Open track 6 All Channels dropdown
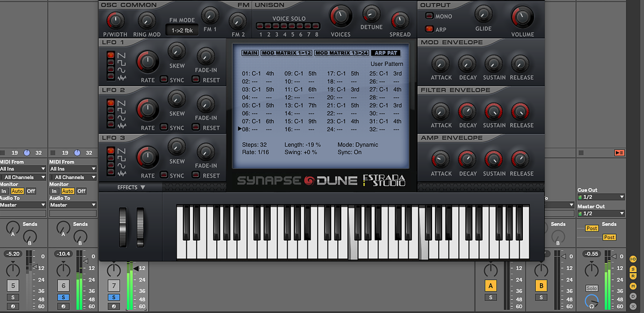This screenshot has width=644, height=313. tap(73, 177)
